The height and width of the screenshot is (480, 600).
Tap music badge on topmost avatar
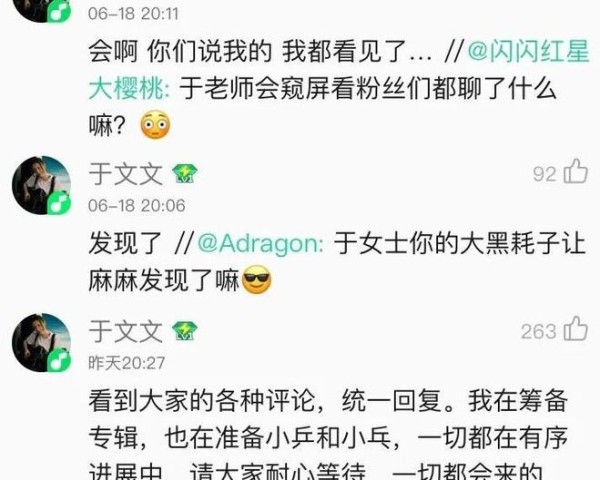coord(59,11)
